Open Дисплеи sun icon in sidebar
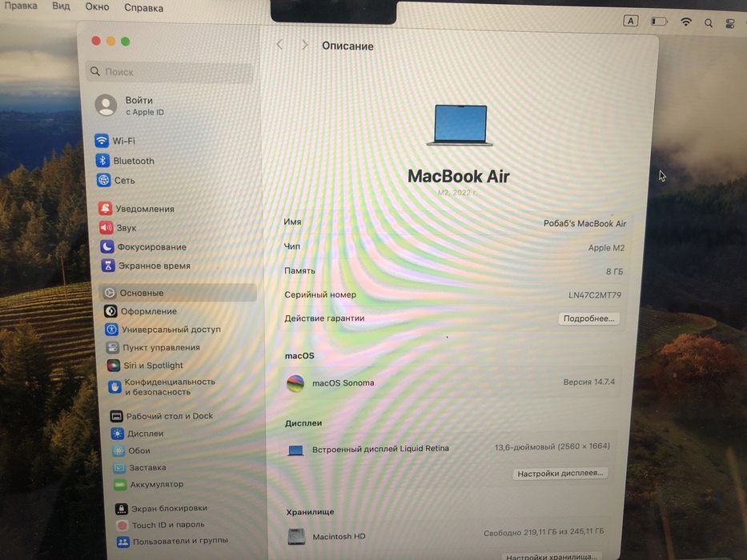Viewport: 747px width, 560px height. click(117, 434)
